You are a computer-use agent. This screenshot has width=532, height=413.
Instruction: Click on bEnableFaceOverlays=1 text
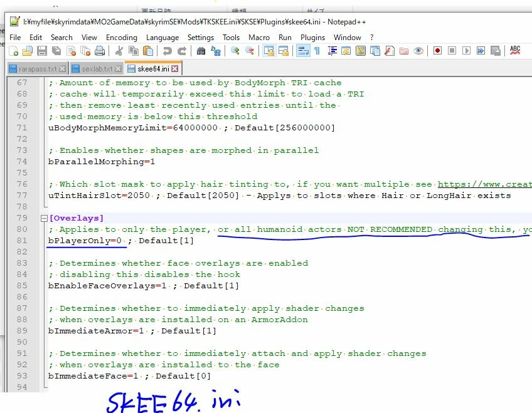[107, 286]
